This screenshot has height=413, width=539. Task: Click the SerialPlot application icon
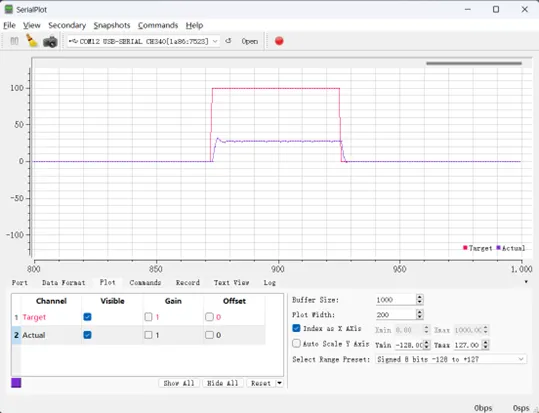[x=9, y=9]
